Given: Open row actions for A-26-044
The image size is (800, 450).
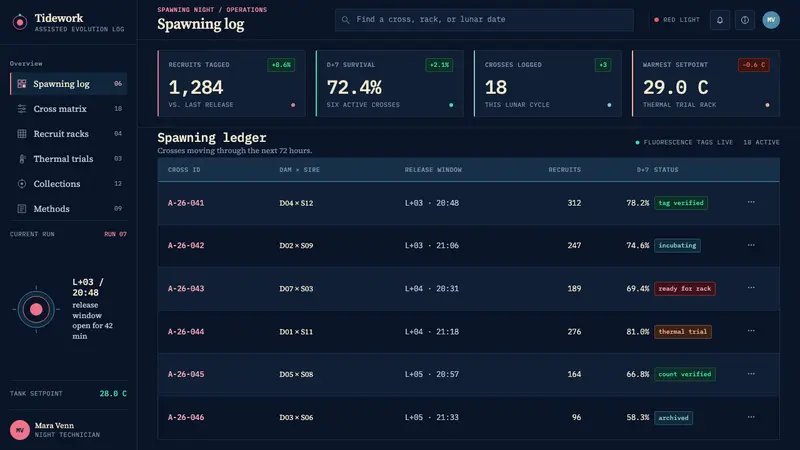Looking at the screenshot, I should (x=751, y=331).
